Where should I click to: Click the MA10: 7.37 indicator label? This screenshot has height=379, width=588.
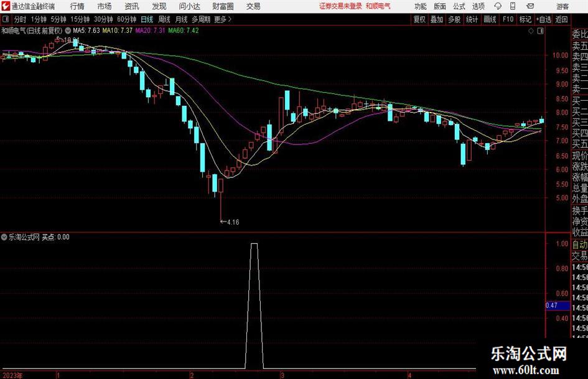(x=118, y=30)
